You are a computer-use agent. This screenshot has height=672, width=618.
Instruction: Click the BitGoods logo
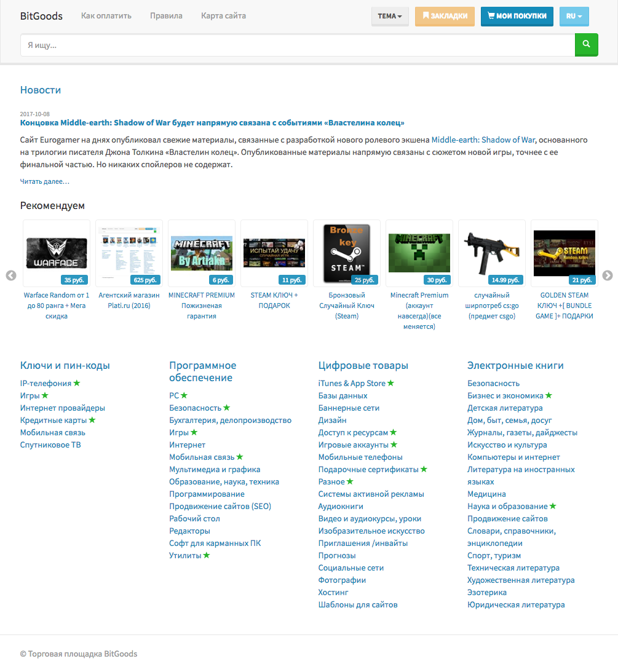41,16
